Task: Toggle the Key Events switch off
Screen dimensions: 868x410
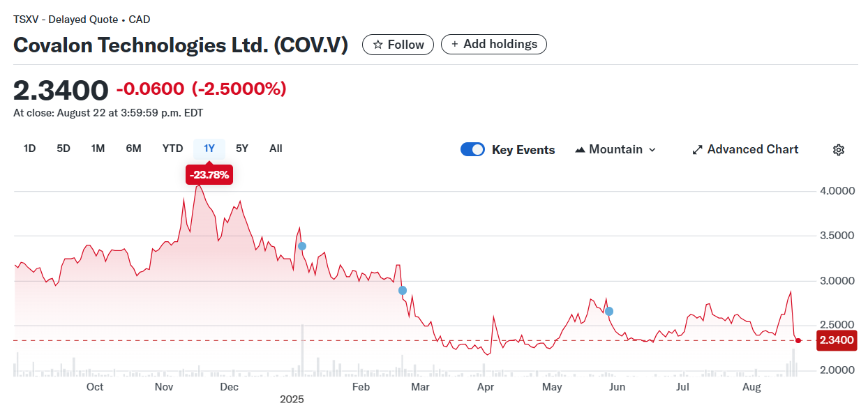Action: point(472,149)
